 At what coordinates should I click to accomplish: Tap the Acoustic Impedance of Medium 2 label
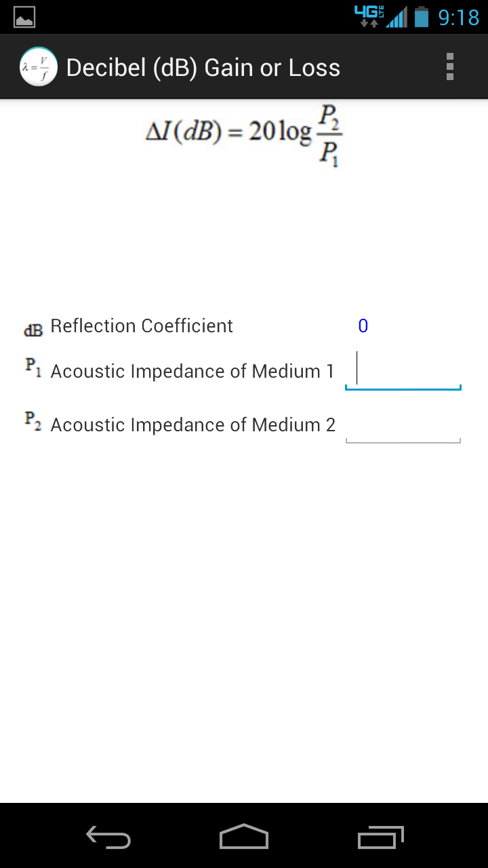point(193,425)
